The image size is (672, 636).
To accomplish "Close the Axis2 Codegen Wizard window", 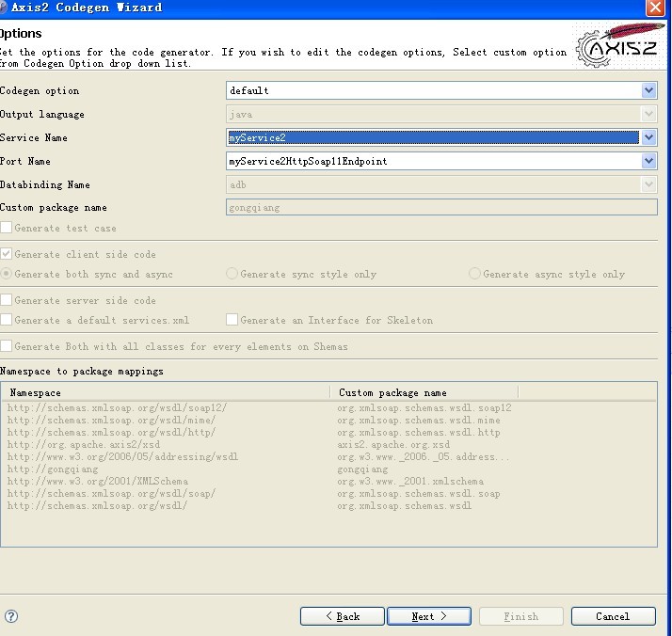I will 655,8.
